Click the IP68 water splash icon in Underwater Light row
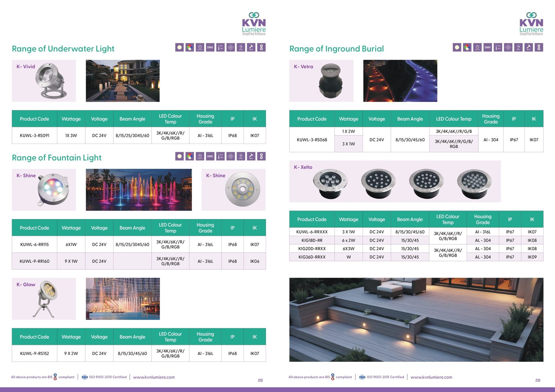The width and height of the screenshot is (555, 392). pyautogui.click(x=241, y=47)
